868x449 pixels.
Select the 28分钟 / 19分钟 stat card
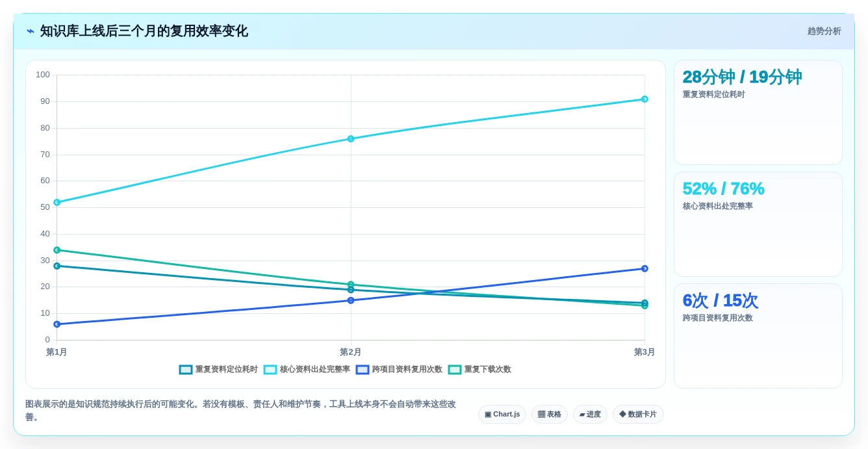click(758, 112)
